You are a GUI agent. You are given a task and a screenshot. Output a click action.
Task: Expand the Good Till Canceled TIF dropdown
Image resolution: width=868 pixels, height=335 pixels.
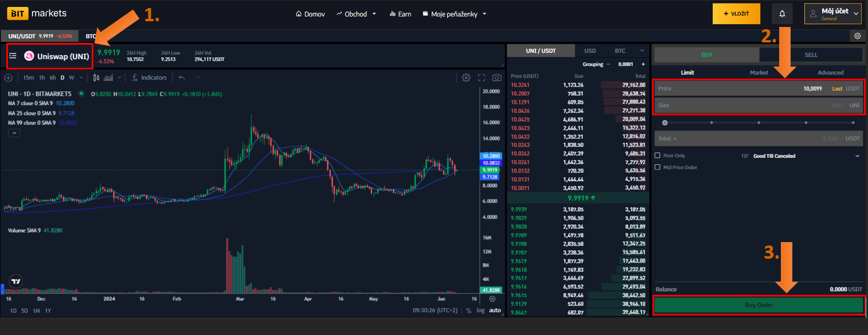(x=857, y=155)
